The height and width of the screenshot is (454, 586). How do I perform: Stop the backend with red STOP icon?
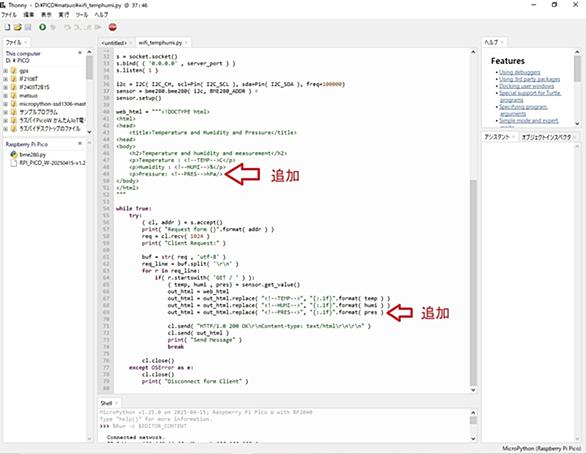[112, 27]
